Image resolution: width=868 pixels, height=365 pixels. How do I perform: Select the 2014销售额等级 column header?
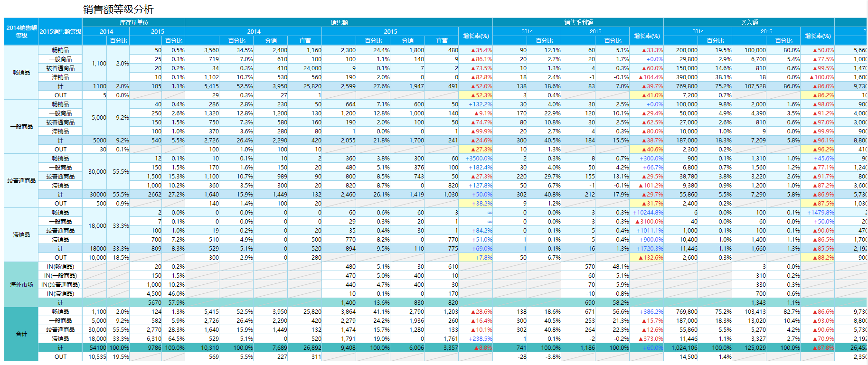21,31
